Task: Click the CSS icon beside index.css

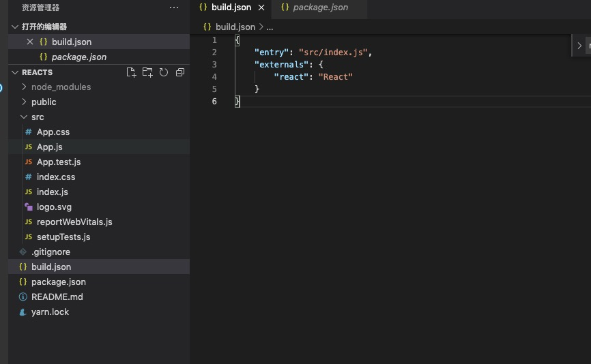Action: click(28, 177)
